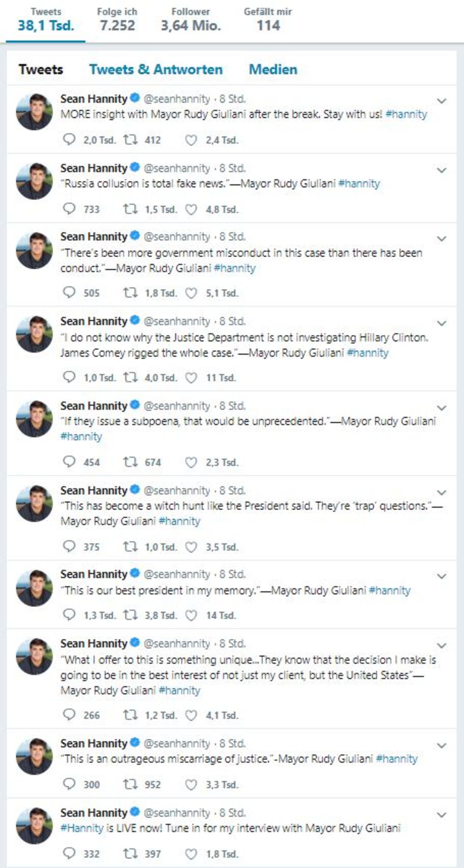Reply to the 'something unique' client tweet

point(70,715)
